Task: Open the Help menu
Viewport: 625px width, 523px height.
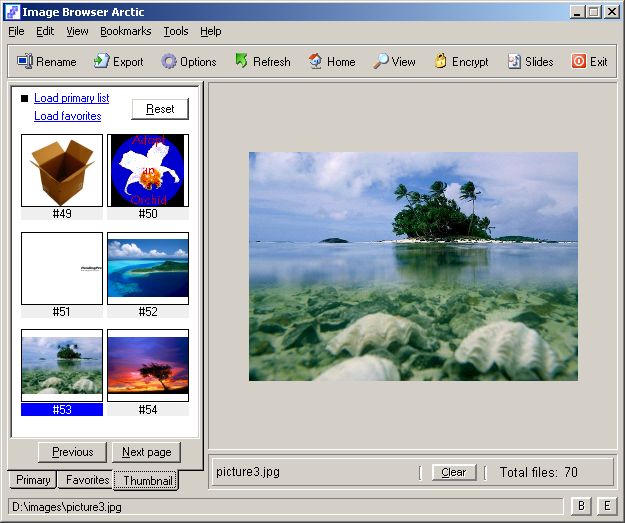Action: (x=210, y=31)
